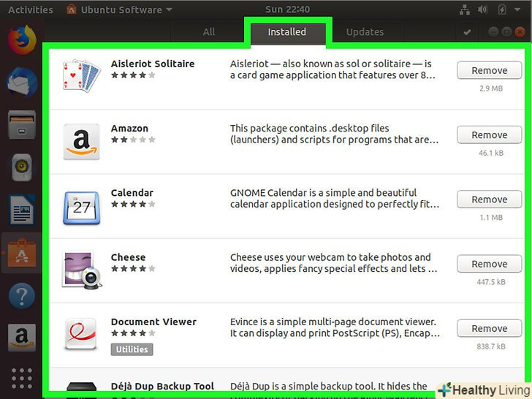The width and height of the screenshot is (532, 399).
Task: Click the battery status icon
Action: (502, 9)
